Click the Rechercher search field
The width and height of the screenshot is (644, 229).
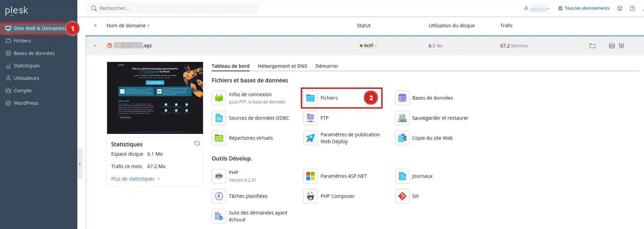pyautogui.click(x=172, y=8)
